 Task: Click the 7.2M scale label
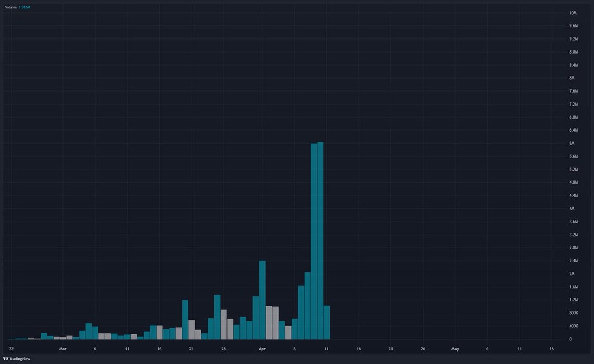click(x=574, y=104)
